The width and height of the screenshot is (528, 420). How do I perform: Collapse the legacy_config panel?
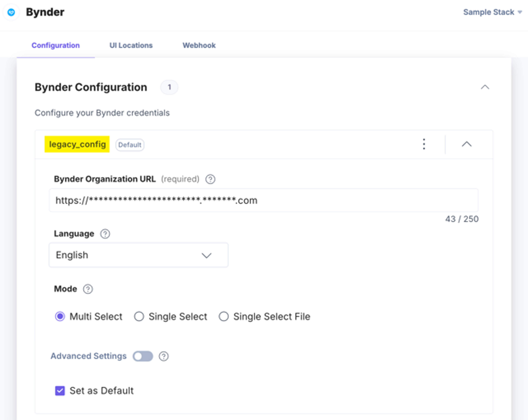[467, 144]
